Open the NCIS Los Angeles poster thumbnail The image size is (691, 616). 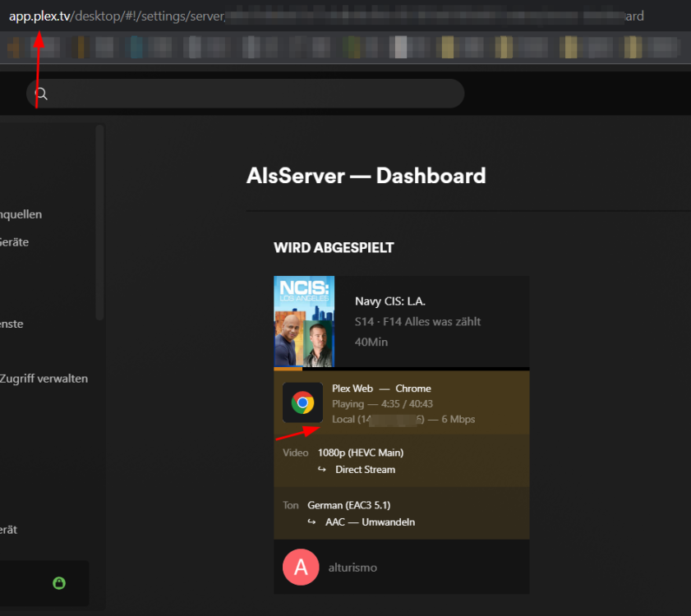[304, 321]
